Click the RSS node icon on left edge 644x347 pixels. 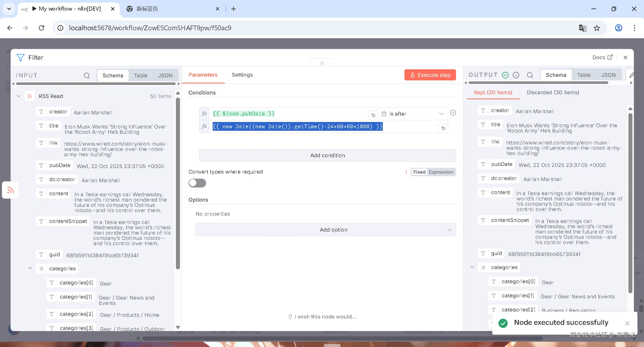point(10,190)
